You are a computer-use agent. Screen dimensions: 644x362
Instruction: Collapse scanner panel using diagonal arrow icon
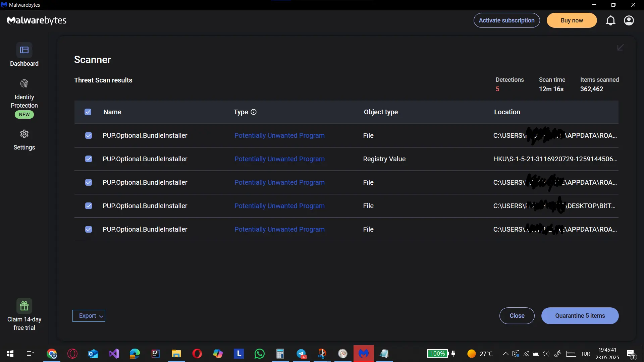[x=621, y=47]
